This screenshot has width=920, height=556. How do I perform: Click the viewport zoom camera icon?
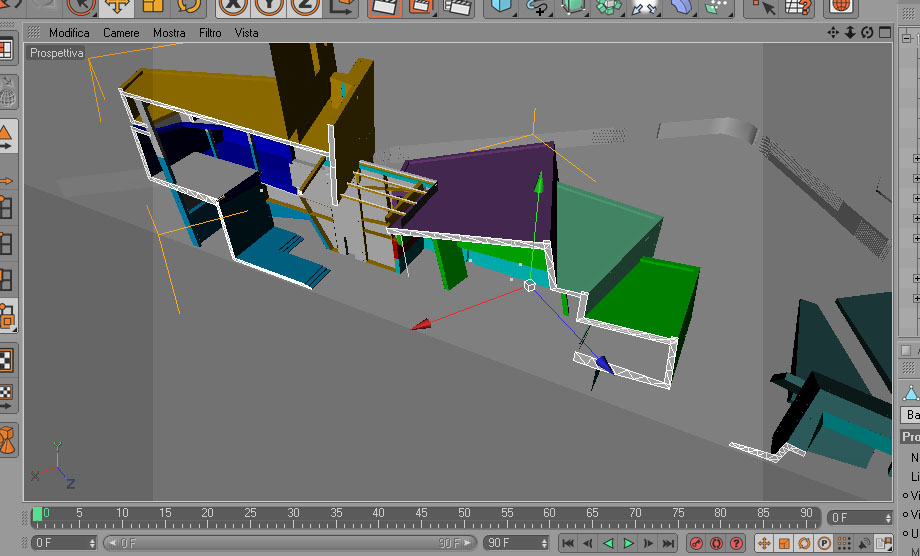(850, 33)
